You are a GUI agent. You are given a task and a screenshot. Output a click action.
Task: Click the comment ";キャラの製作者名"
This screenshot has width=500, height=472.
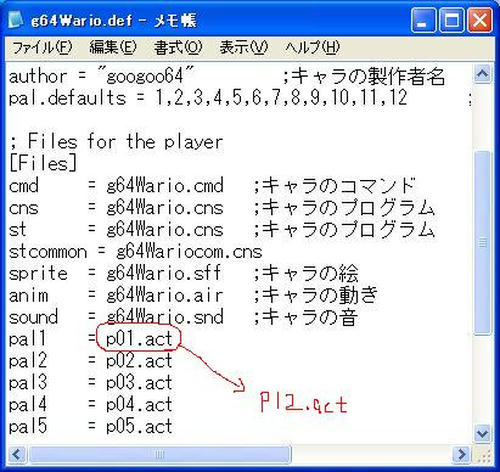(363, 76)
